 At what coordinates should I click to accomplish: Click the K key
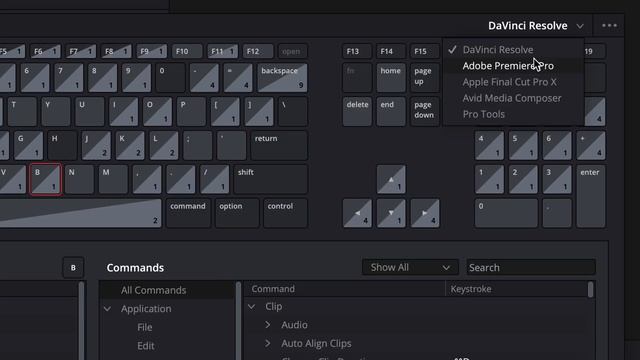130,145
